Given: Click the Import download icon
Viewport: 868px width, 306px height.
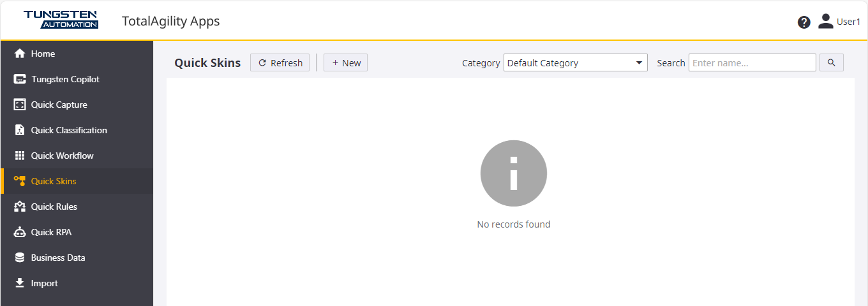Looking at the screenshot, I should coord(20,283).
